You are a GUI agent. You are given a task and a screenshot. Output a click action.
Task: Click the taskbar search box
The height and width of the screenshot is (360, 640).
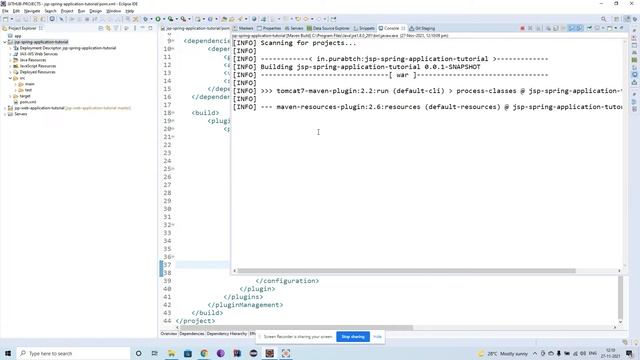pyautogui.click(x=73, y=353)
